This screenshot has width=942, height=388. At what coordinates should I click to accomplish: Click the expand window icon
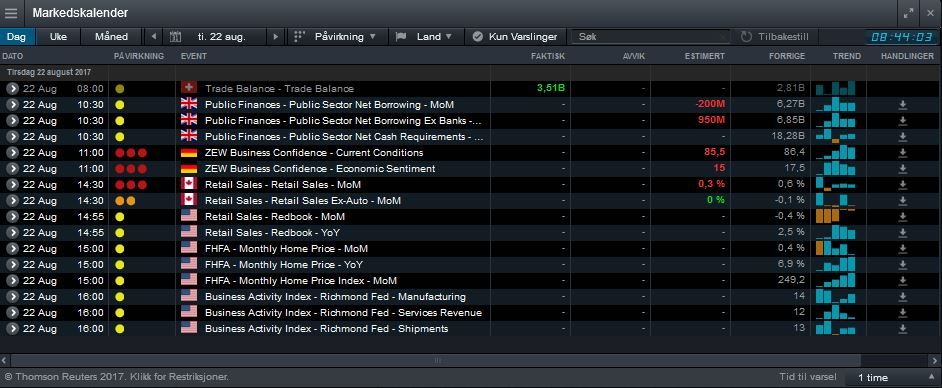(x=908, y=13)
